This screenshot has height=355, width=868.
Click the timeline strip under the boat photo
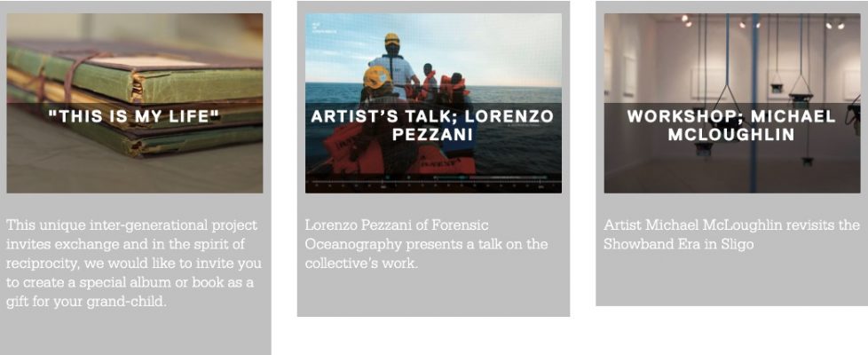[x=433, y=186]
